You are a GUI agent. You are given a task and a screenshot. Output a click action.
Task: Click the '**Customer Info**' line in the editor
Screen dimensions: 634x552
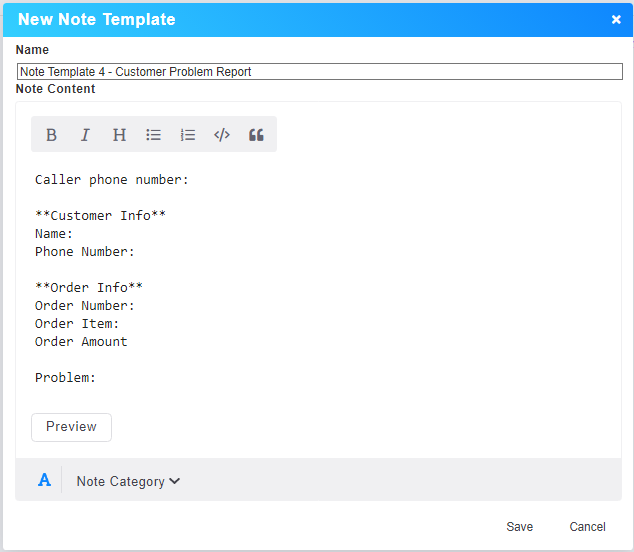[x=100, y=216]
